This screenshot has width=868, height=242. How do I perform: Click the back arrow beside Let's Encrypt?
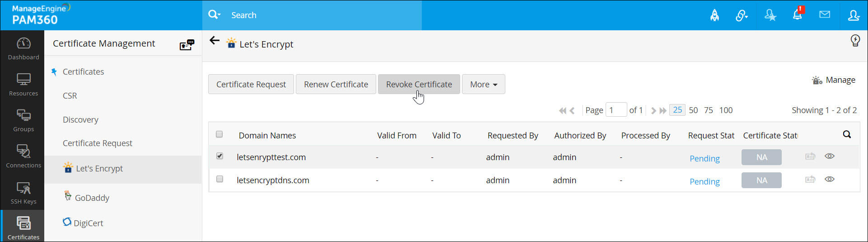[215, 41]
